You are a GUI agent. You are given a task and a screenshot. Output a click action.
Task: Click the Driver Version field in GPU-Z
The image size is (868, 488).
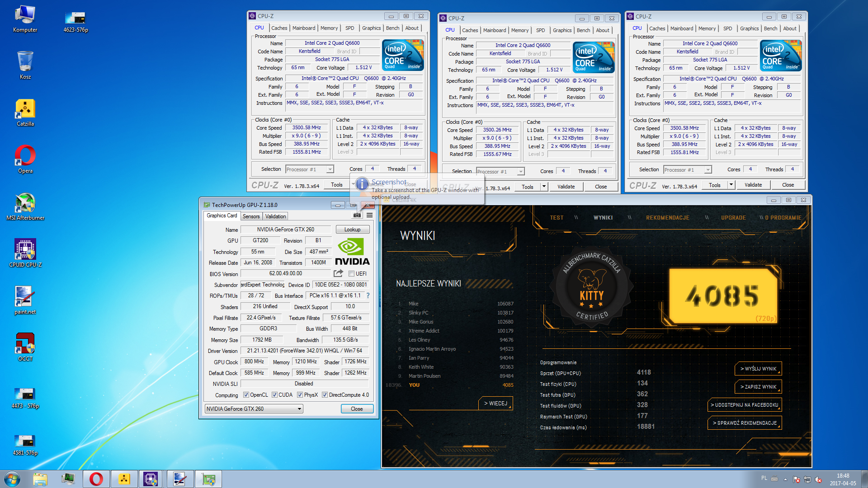305,351
